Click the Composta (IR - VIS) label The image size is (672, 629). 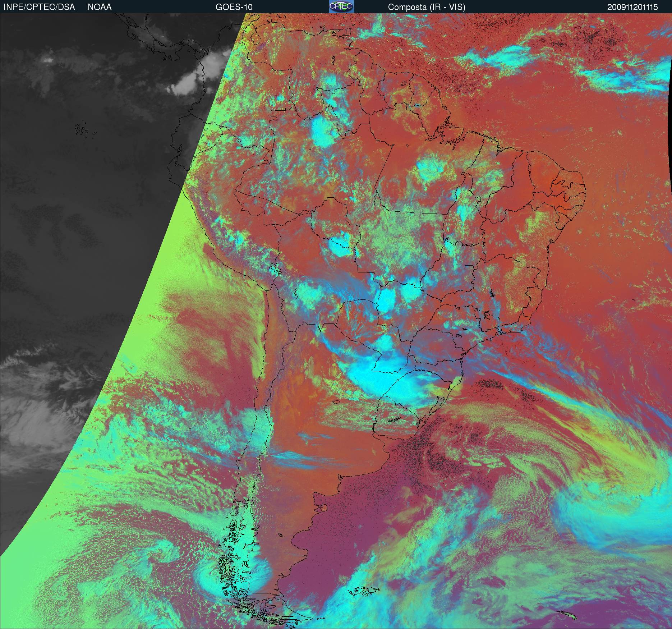[x=427, y=7]
